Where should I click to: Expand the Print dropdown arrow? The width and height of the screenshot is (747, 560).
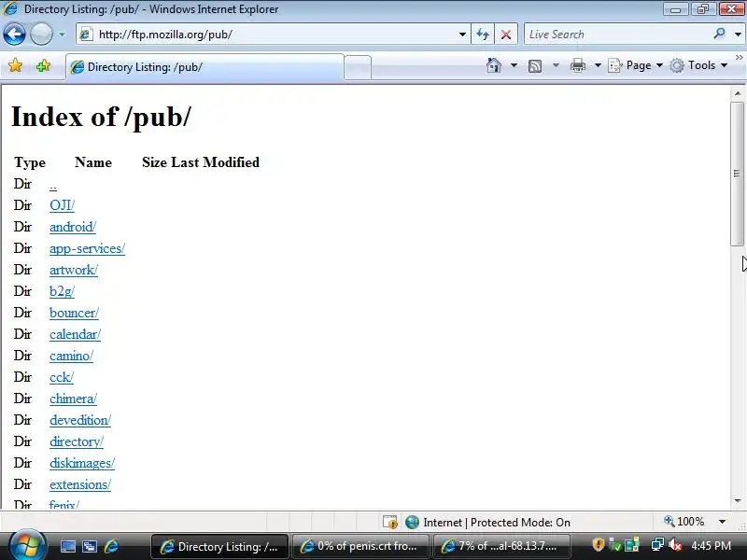point(598,65)
